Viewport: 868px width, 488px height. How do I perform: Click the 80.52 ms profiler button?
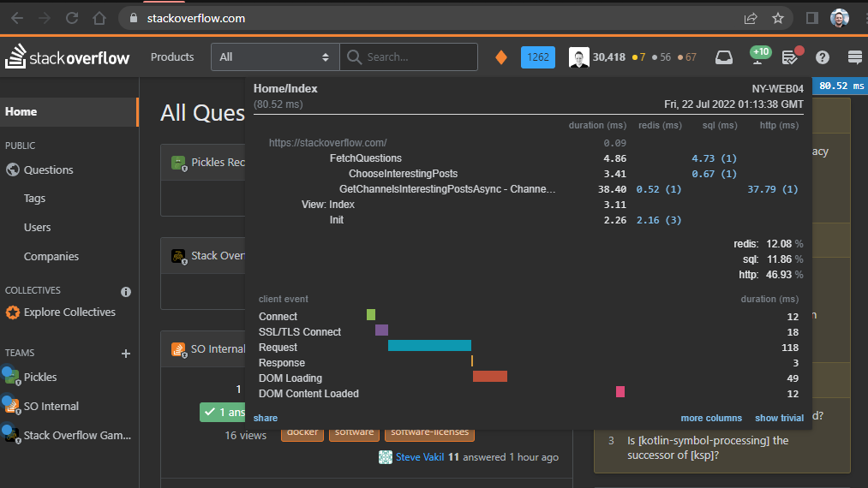[x=841, y=86]
